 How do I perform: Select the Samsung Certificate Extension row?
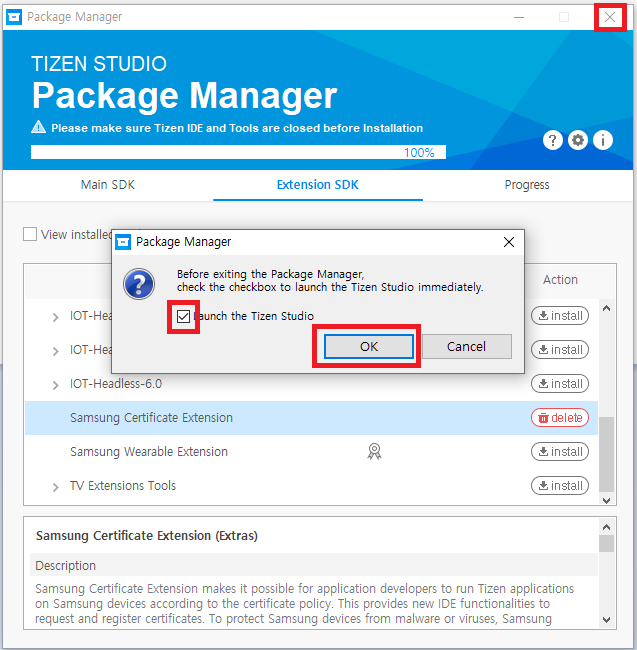(311, 418)
